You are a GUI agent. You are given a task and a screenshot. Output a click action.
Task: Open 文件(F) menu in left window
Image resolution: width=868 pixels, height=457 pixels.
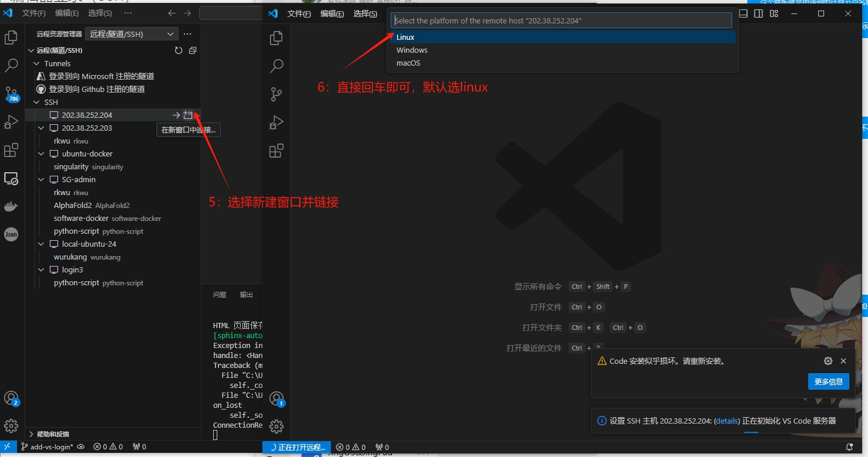point(34,13)
